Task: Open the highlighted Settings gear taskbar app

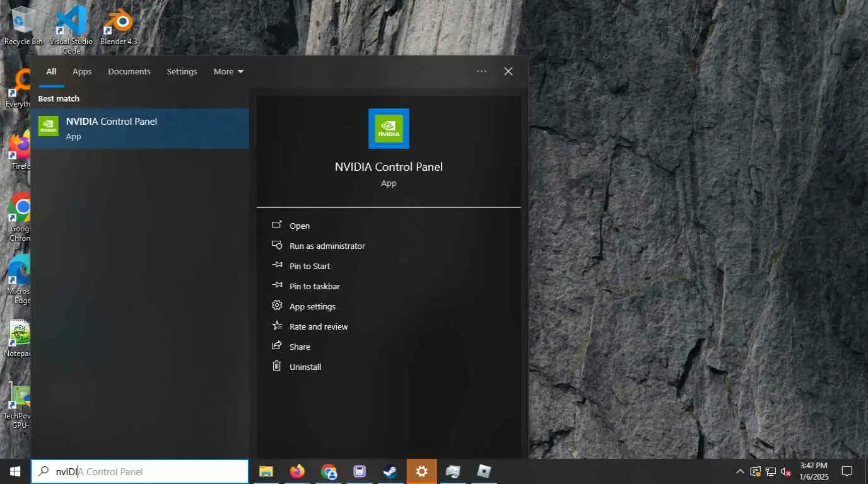Action: (422, 471)
